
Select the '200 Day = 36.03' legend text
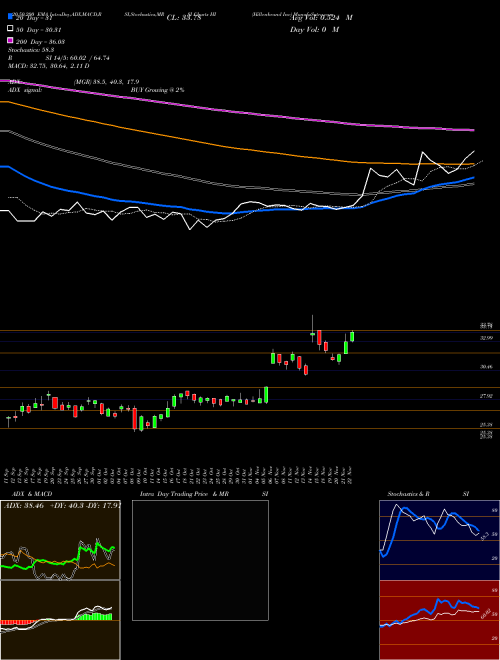coord(40,42)
